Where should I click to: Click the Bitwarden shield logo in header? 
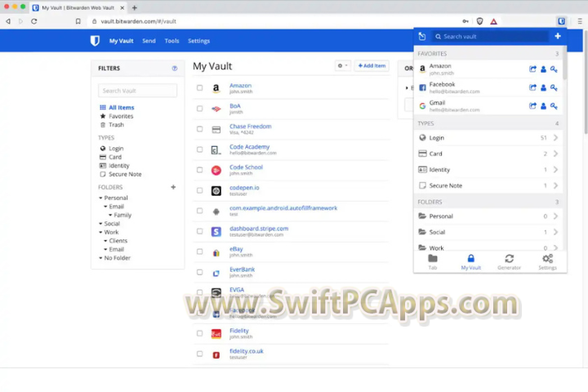click(95, 41)
